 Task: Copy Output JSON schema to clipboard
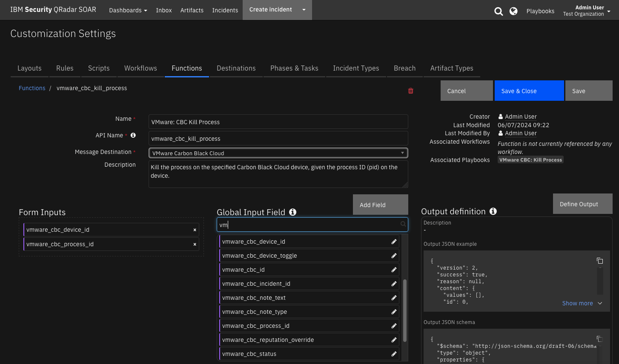(x=600, y=339)
